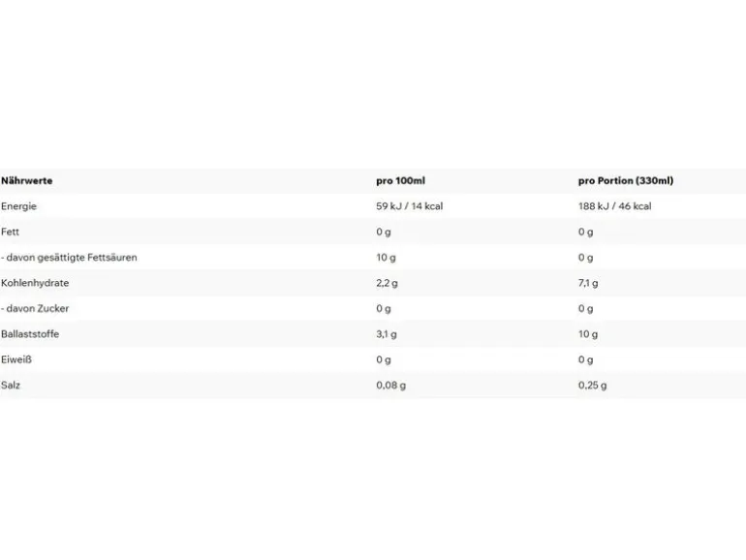Click the 59 kJ / 14 kcal value
746x560 pixels.
click(x=409, y=206)
